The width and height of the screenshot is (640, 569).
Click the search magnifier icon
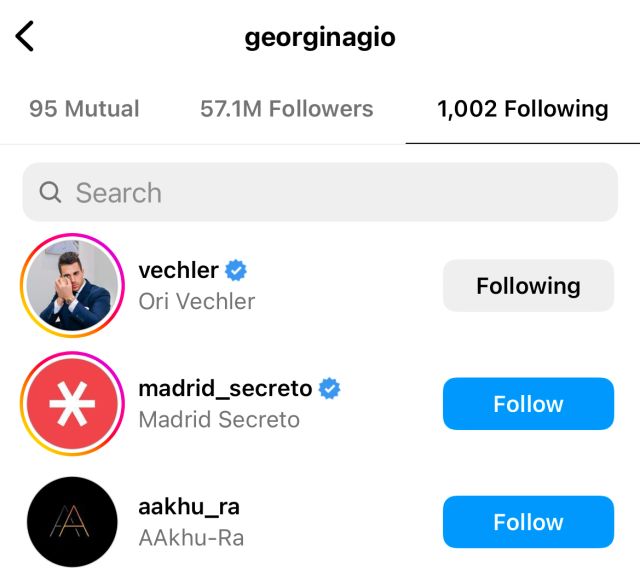pos(50,192)
